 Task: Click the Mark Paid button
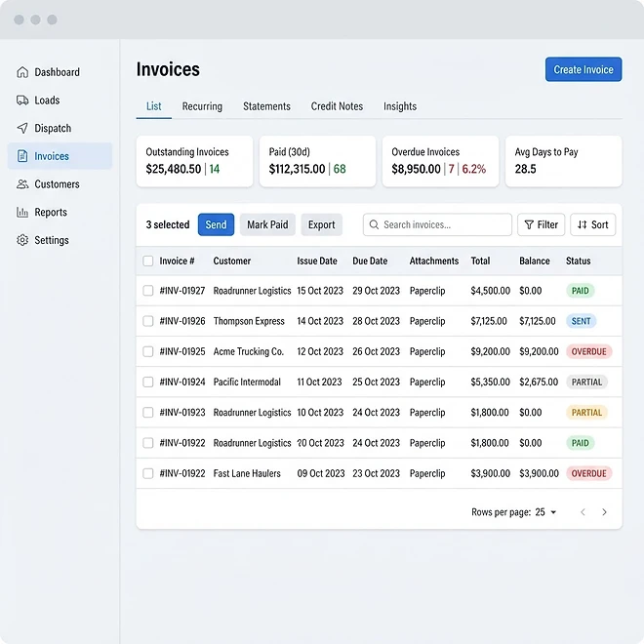click(x=267, y=224)
